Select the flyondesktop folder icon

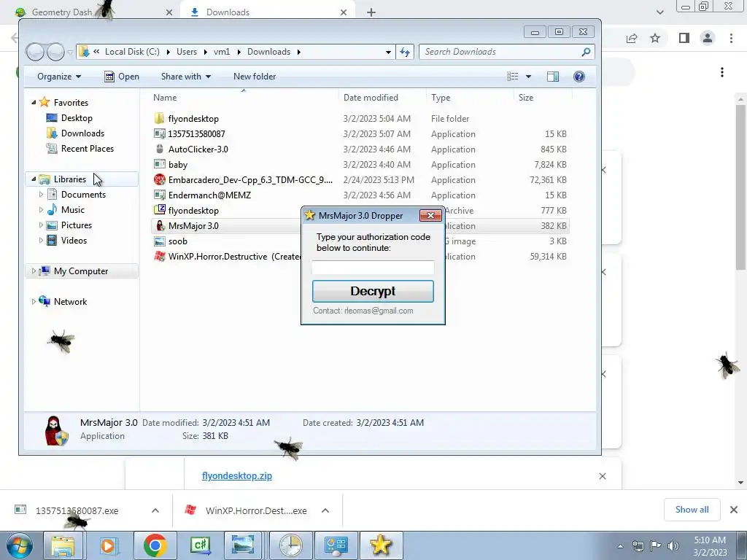[x=160, y=118]
